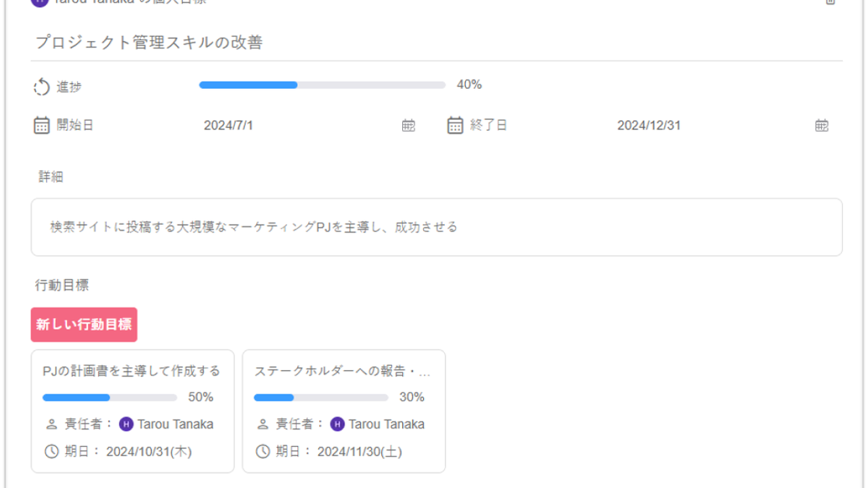Click the 40% progress value

469,85
